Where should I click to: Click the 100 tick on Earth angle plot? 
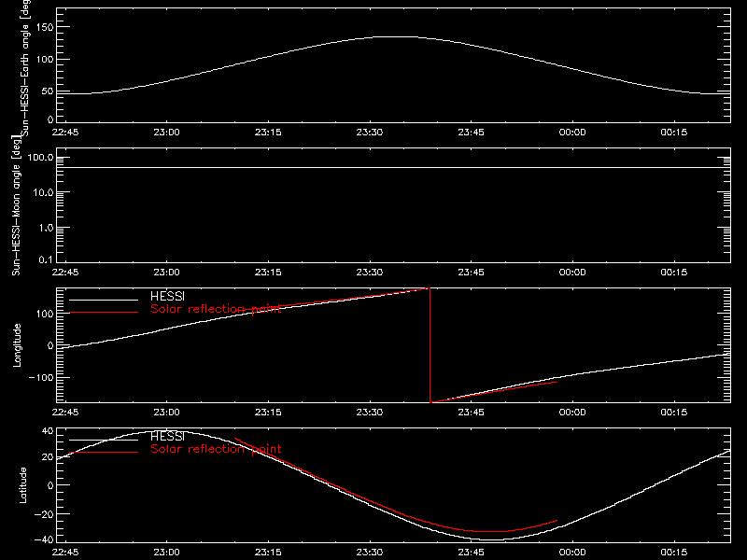pos(45,59)
